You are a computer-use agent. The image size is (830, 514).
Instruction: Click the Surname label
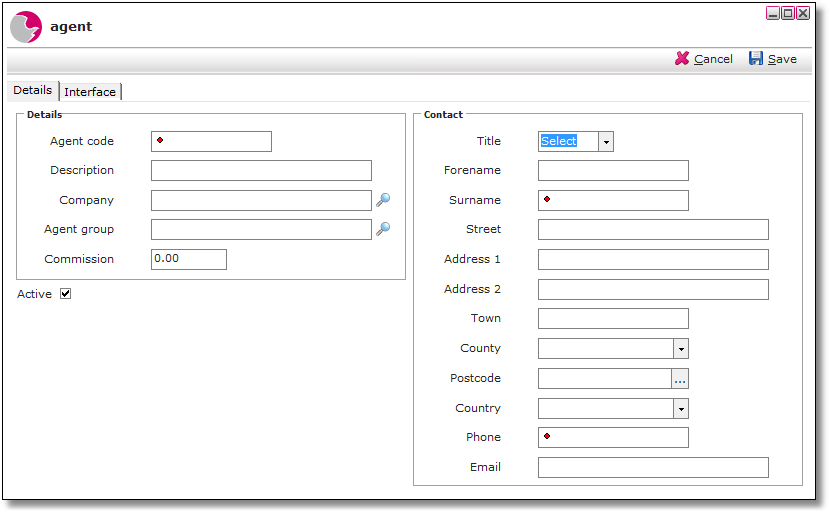tap(475, 200)
